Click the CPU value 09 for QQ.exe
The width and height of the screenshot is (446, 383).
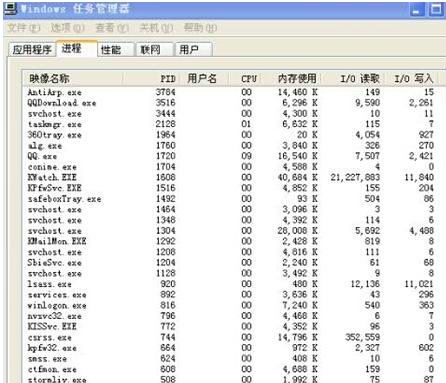pyautogui.click(x=246, y=156)
